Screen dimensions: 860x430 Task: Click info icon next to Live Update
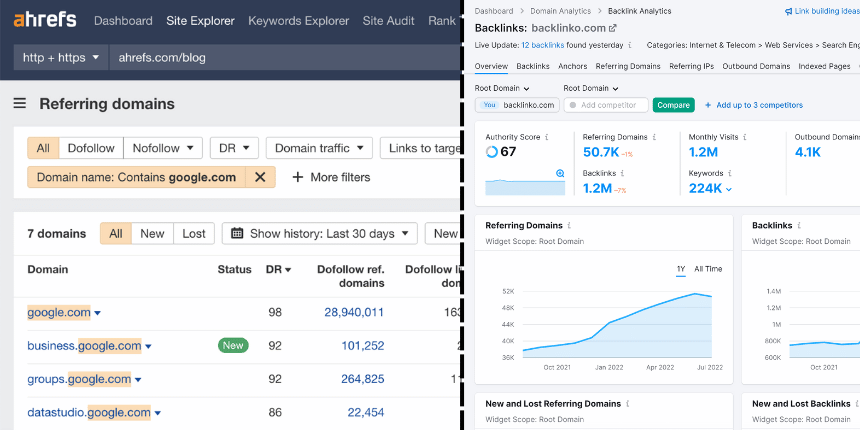tap(630, 45)
